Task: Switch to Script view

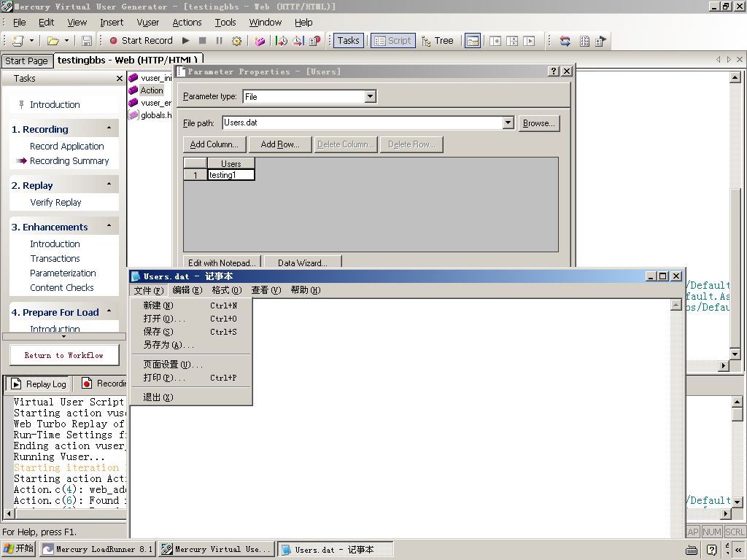Action: (x=393, y=41)
